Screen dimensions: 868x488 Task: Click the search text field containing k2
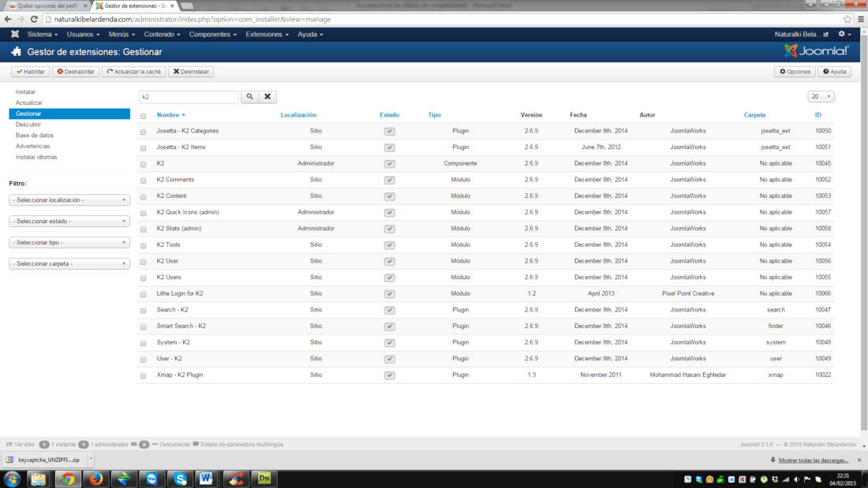[x=189, y=97]
